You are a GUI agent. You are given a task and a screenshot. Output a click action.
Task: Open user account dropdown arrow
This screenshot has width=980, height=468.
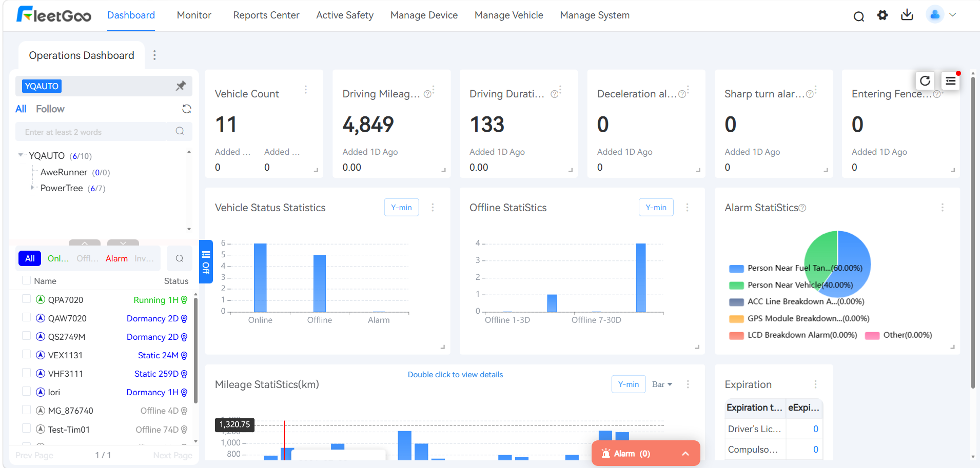pyautogui.click(x=952, y=15)
